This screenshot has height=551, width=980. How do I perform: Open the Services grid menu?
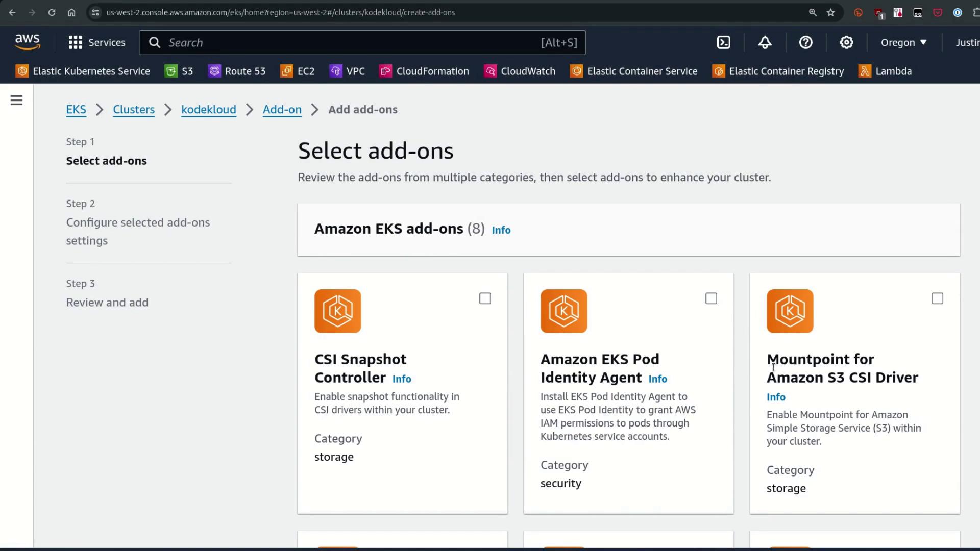[x=96, y=42]
